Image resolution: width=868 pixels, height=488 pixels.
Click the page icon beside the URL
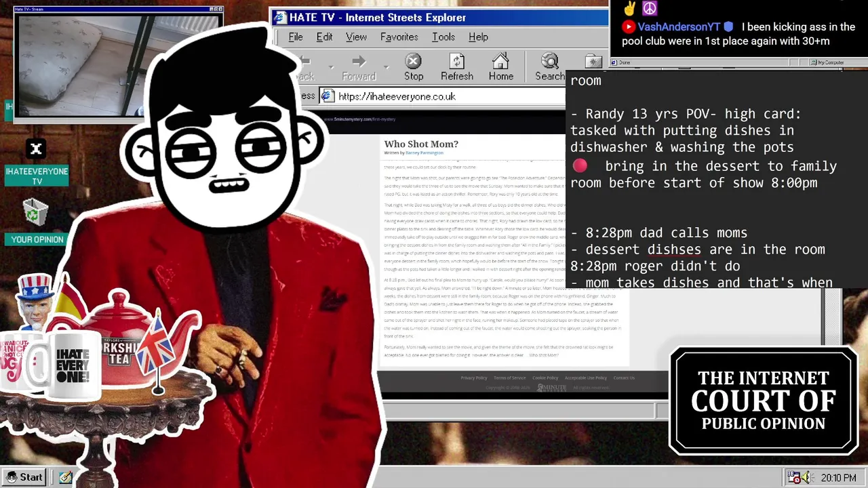pyautogui.click(x=328, y=96)
